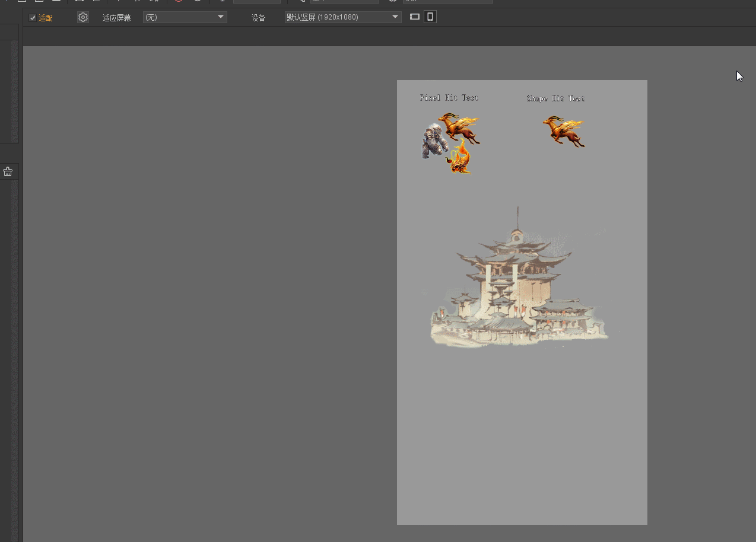Open the 适应屏幕 dropdown showing (无)
This screenshot has height=542, width=756.
[x=185, y=17]
